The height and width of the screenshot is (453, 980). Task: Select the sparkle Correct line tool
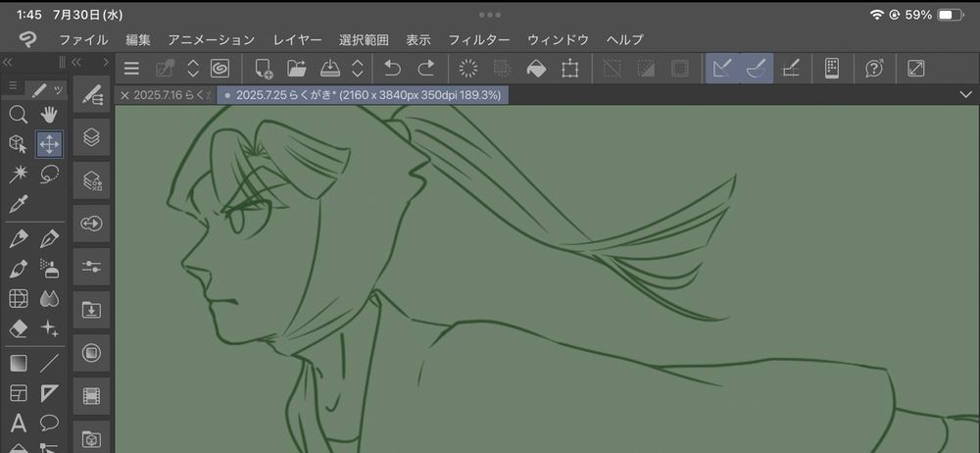pos(49,328)
